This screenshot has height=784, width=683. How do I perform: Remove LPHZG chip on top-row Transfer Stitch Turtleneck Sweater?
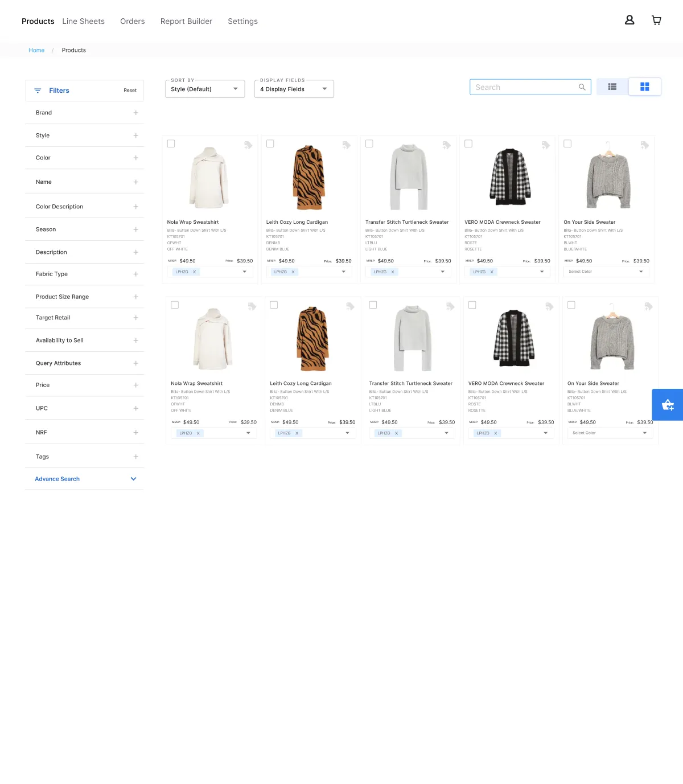pos(393,272)
